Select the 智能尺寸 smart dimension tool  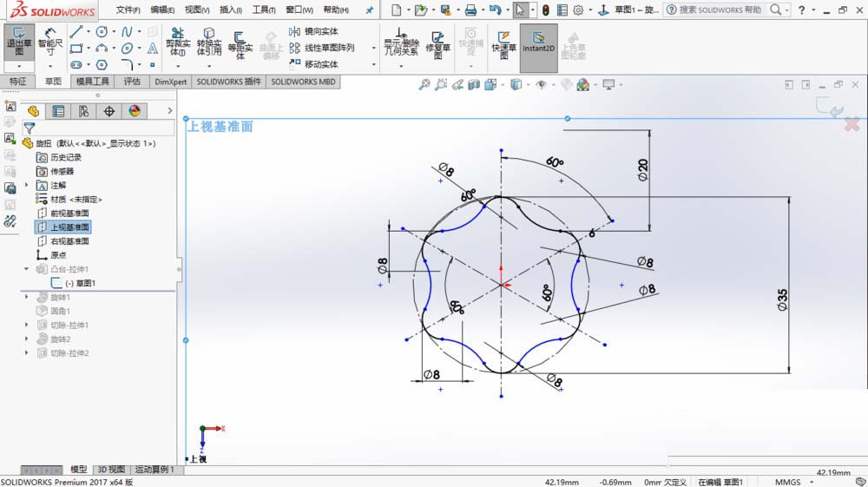50,42
